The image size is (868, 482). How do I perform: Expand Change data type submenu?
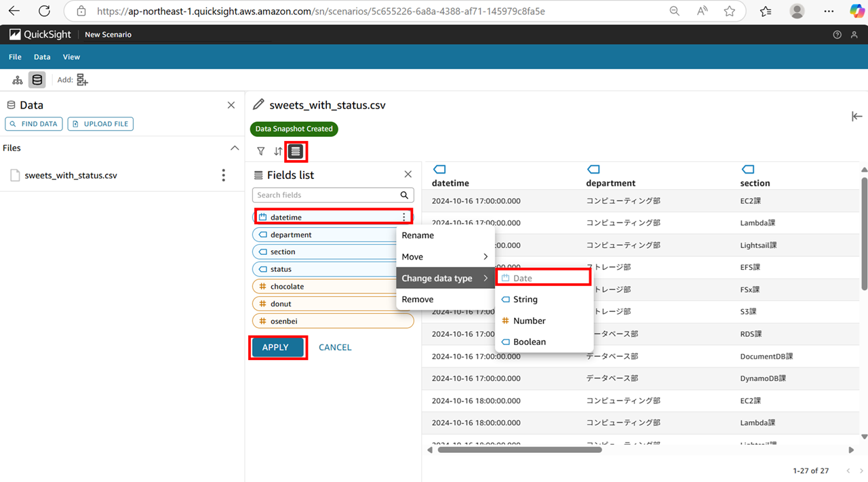tap(446, 278)
